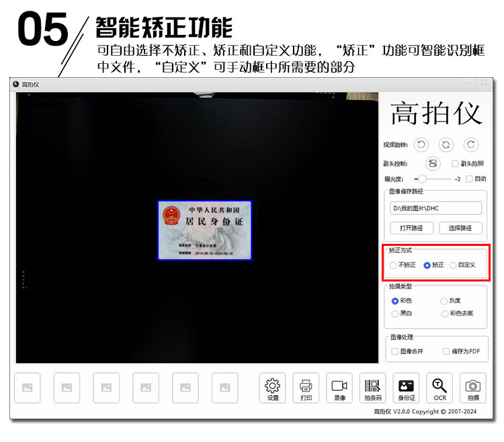
Task: Check the 存储为PDF option
Action: pos(446,351)
